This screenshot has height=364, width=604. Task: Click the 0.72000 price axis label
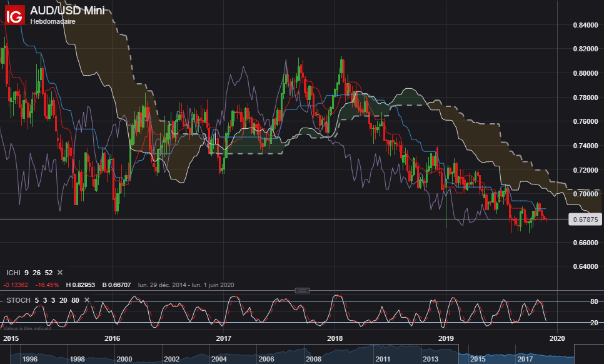[x=585, y=170]
